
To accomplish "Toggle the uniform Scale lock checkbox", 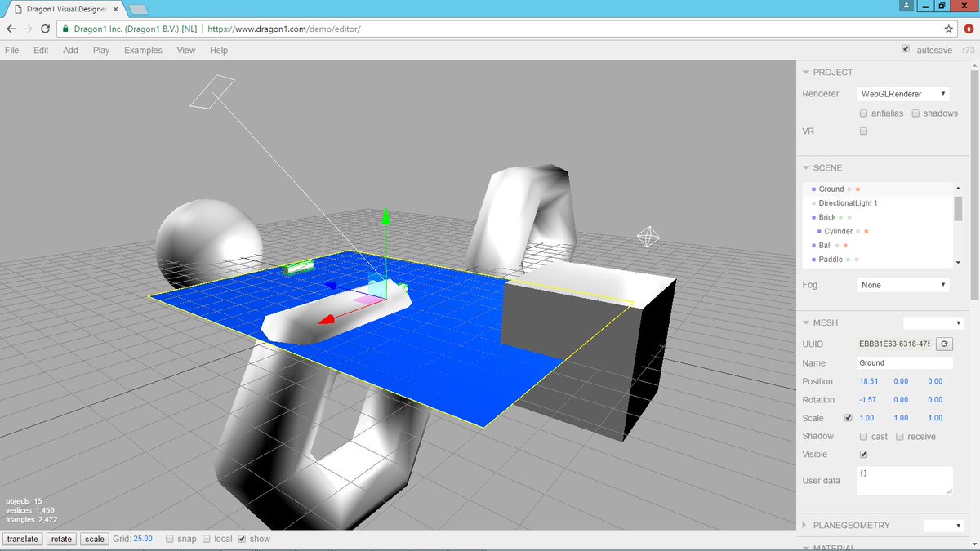I will [x=848, y=418].
